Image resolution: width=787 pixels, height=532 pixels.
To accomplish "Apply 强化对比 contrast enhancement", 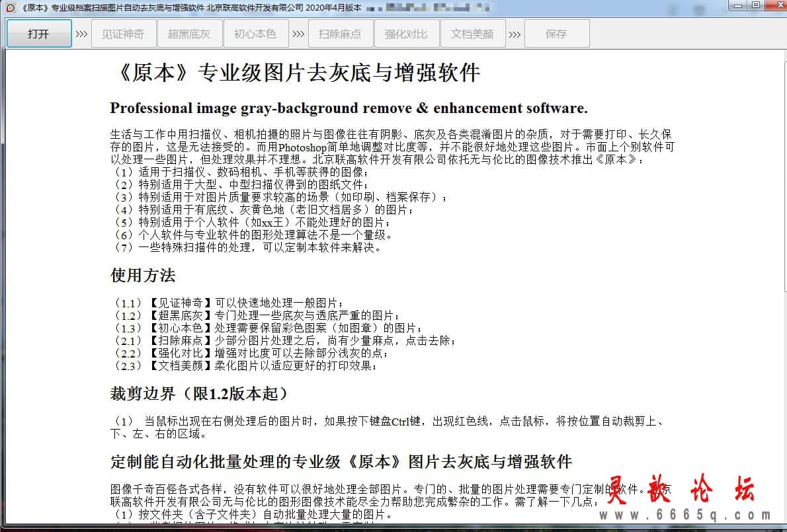I will pos(407,34).
